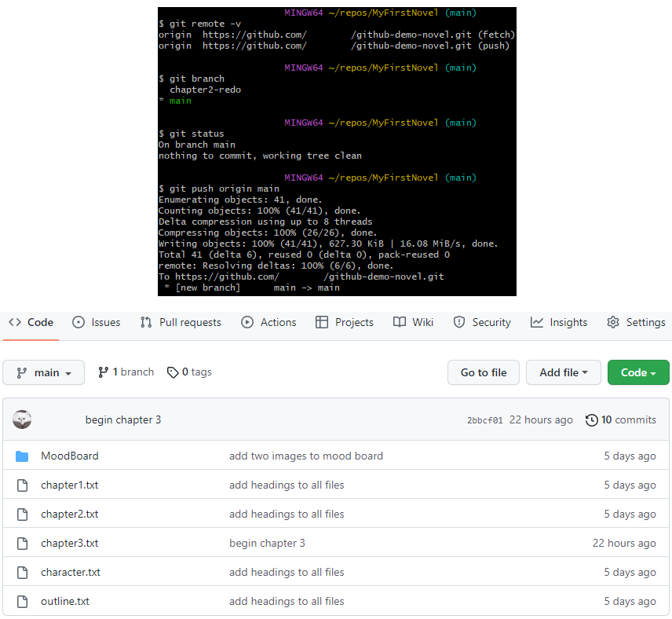Open the Add file dropdown

(x=563, y=372)
